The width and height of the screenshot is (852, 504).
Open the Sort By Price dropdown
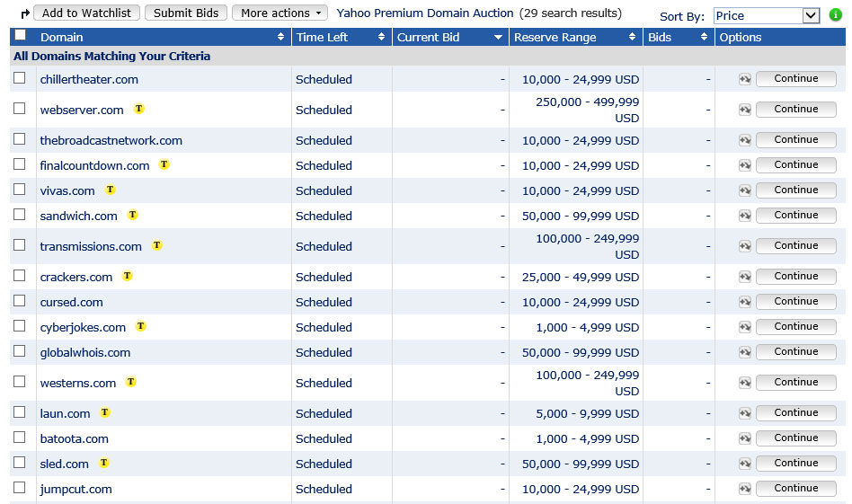click(x=766, y=16)
